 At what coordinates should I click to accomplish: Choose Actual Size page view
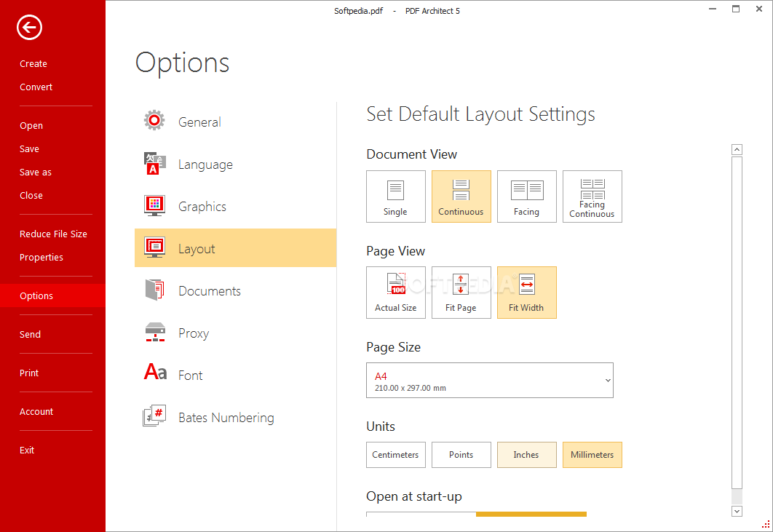point(395,293)
